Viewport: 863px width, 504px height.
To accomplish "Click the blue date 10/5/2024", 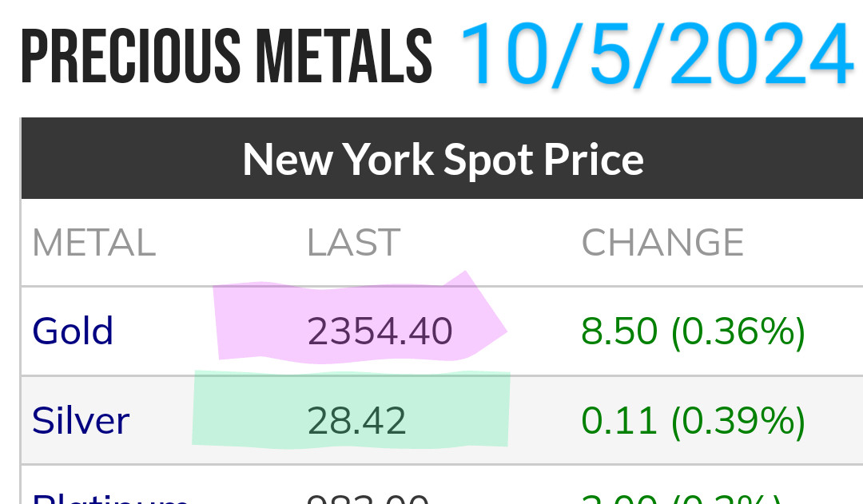I will click(x=657, y=54).
